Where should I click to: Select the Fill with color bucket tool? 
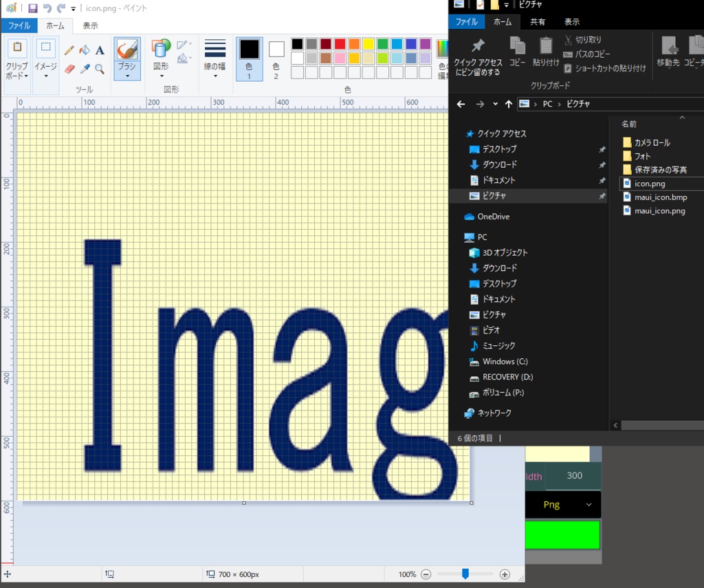[x=85, y=50]
